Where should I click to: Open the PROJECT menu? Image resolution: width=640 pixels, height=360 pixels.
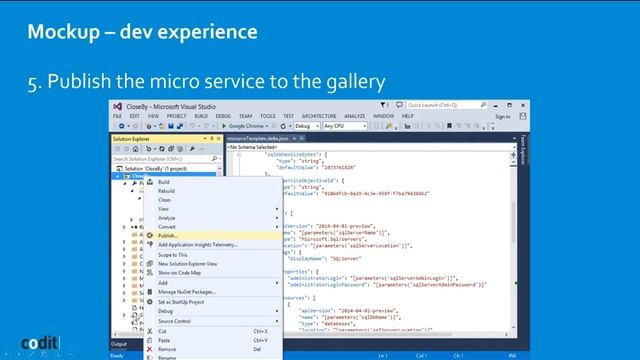[x=176, y=116]
